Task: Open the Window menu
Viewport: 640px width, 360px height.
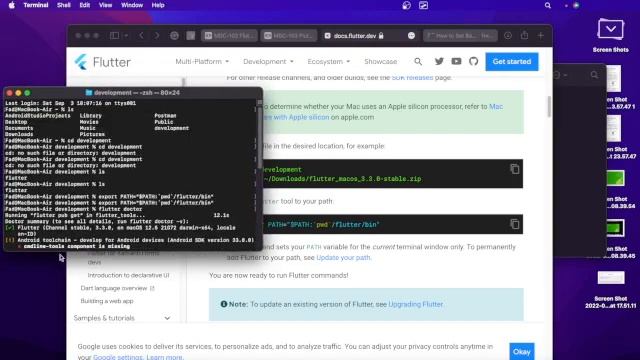Action: 132,5
